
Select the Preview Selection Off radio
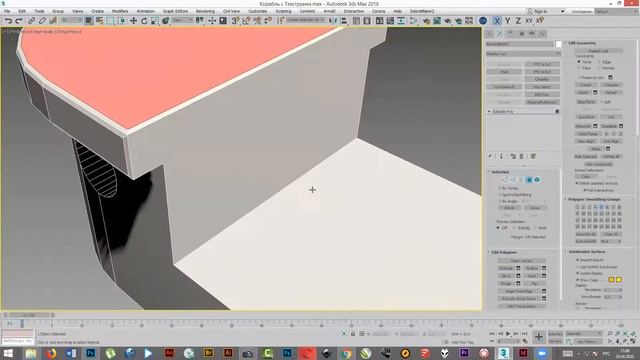point(498,228)
